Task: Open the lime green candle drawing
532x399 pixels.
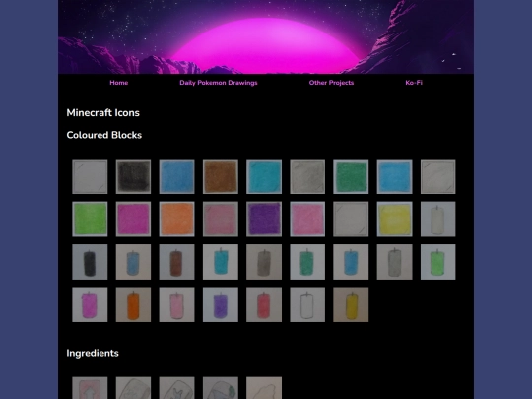Action: pyautogui.click(x=438, y=262)
